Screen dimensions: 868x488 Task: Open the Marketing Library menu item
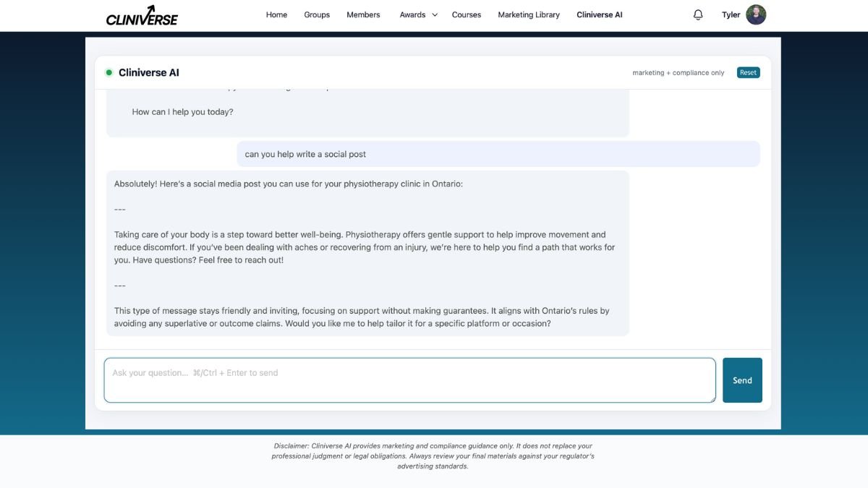pos(529,14)
